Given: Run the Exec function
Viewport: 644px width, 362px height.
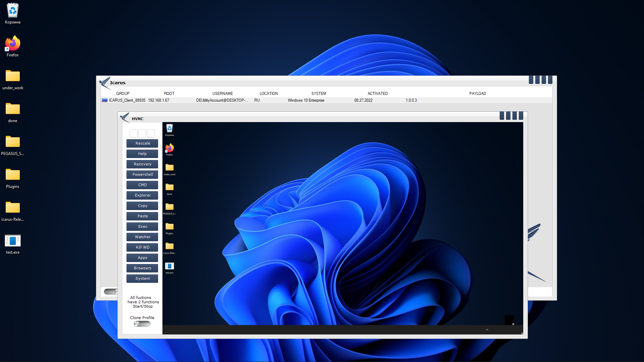Looking at the screenshot, I should tap(142, 226).
